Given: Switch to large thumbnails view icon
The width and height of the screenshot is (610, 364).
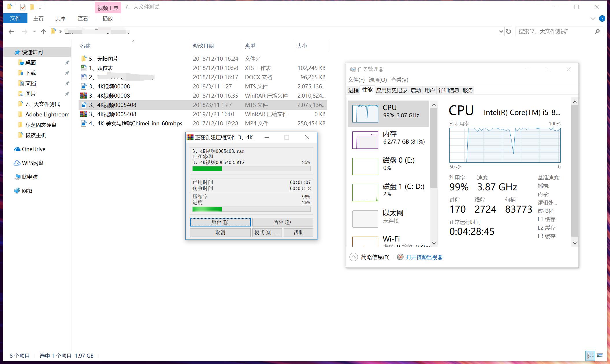Looking at the screenshot, I should point(600,356).
